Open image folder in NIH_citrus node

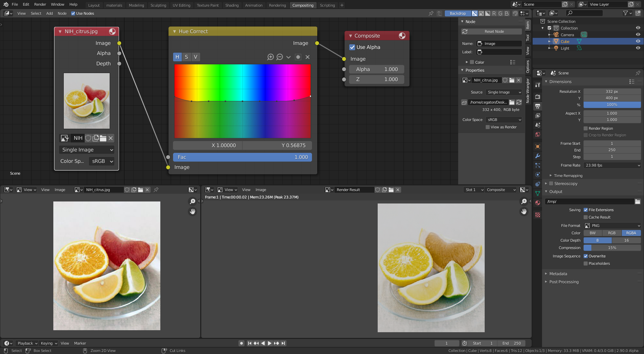tap(103, 138)
